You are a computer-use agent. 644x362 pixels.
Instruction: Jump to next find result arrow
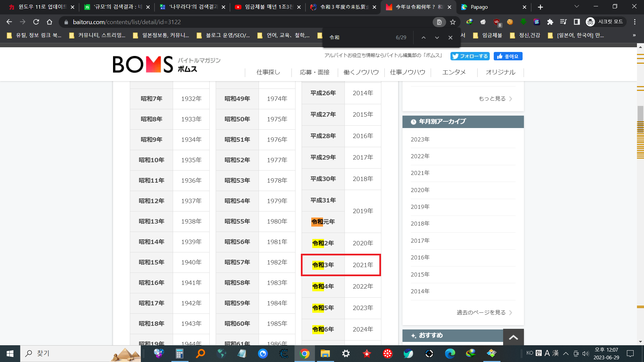[x=437, y=38]
